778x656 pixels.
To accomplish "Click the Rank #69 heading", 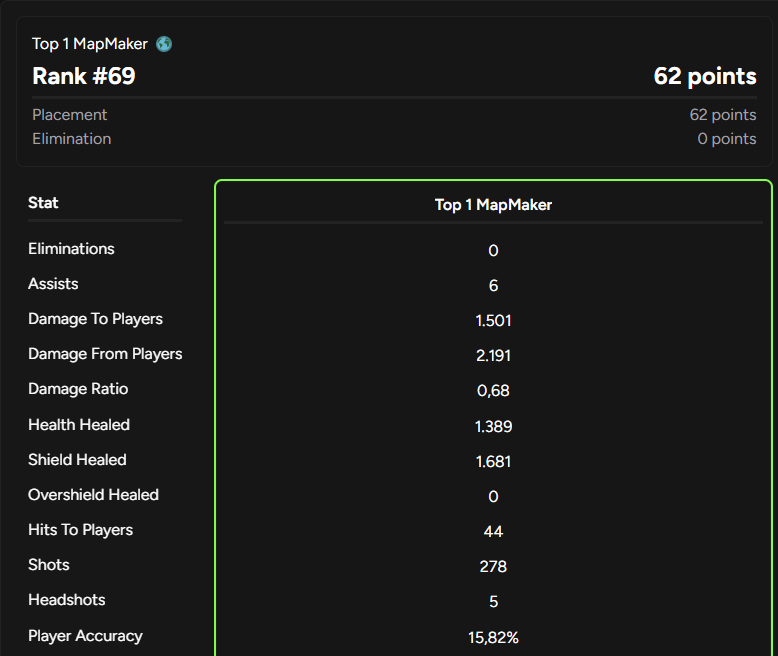I will tap(84, 76).
